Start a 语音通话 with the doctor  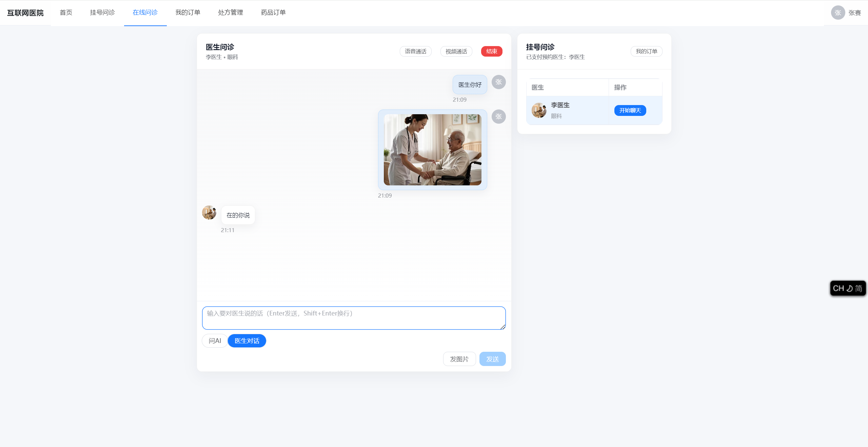tap(415, 51)
